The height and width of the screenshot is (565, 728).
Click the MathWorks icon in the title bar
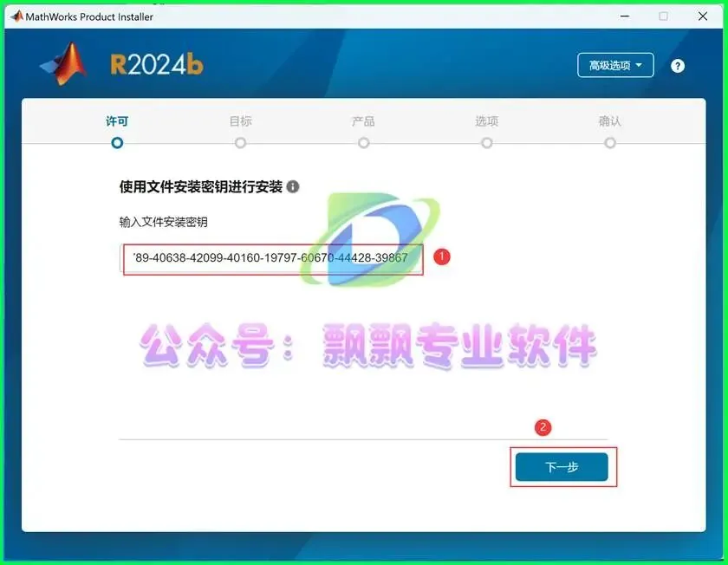click(17, 16)
